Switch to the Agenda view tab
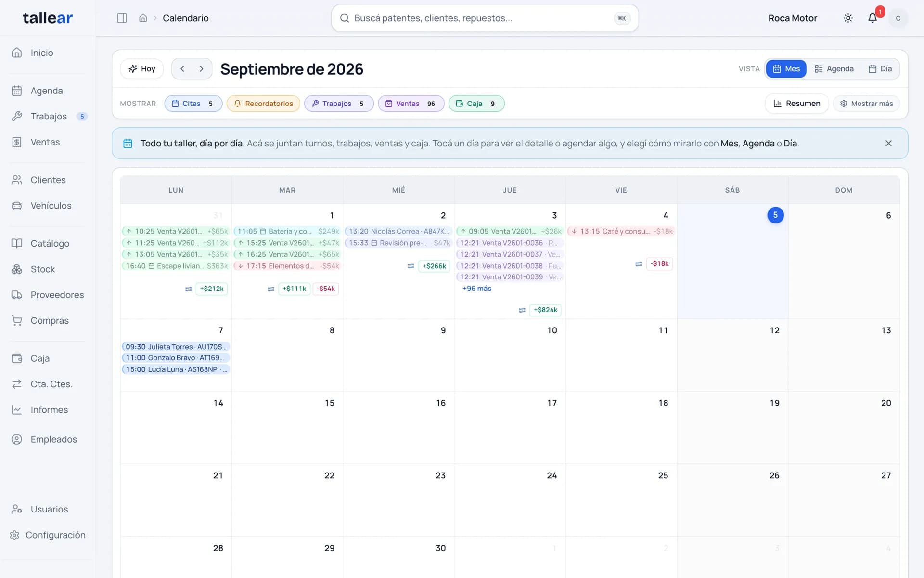The width and height of the screenshot is (924, 578). coord(834,69)
